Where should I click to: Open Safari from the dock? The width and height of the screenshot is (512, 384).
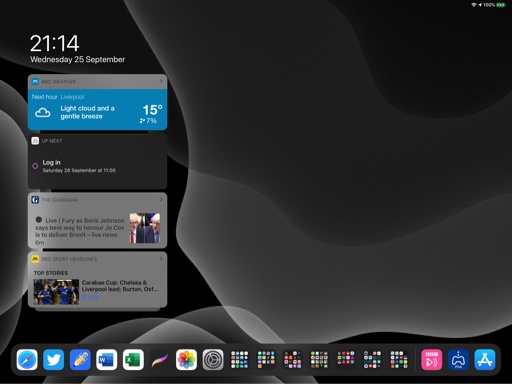(x=27, y=360)
